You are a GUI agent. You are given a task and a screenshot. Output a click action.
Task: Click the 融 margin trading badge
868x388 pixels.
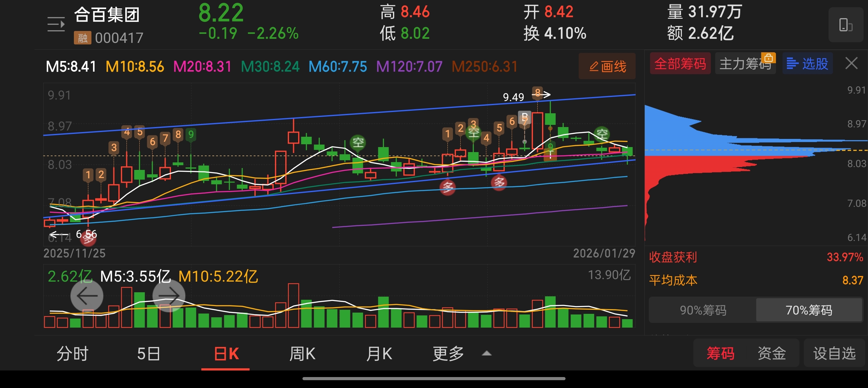tap(83, 38)
